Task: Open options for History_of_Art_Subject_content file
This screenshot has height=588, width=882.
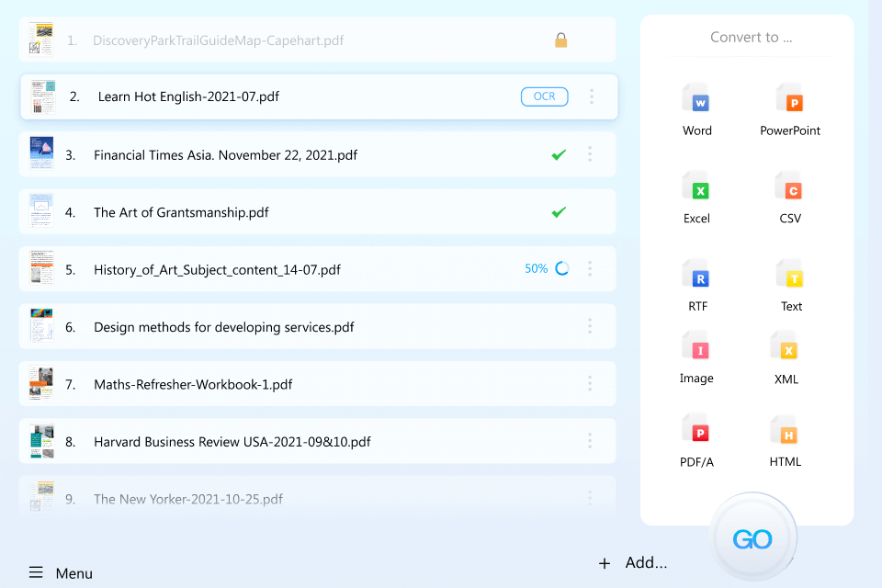Action: click(x=590, y=268)
